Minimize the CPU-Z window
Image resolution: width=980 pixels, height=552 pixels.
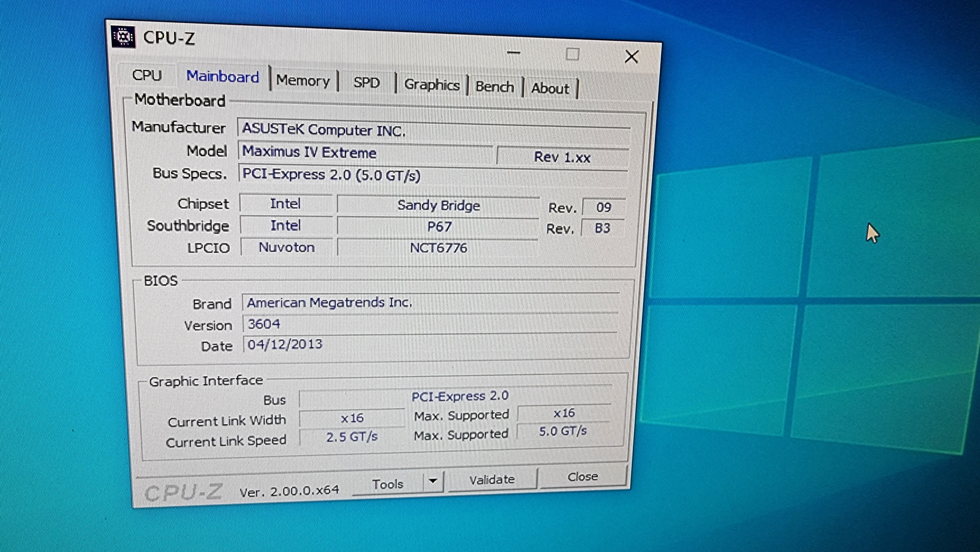pyautogui.click(x=514, y=52)
